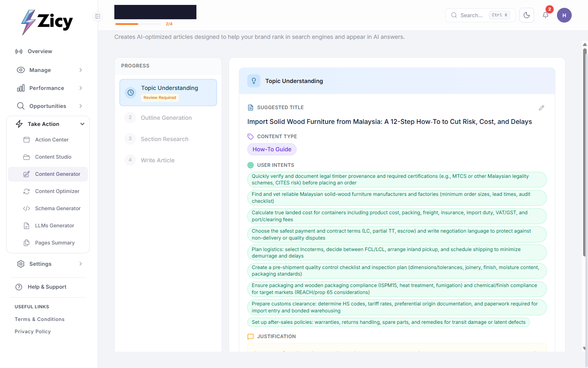Collapse the sidebar panel toggle icon
This screenshot has width=588, height=368.
coord(98,16)
